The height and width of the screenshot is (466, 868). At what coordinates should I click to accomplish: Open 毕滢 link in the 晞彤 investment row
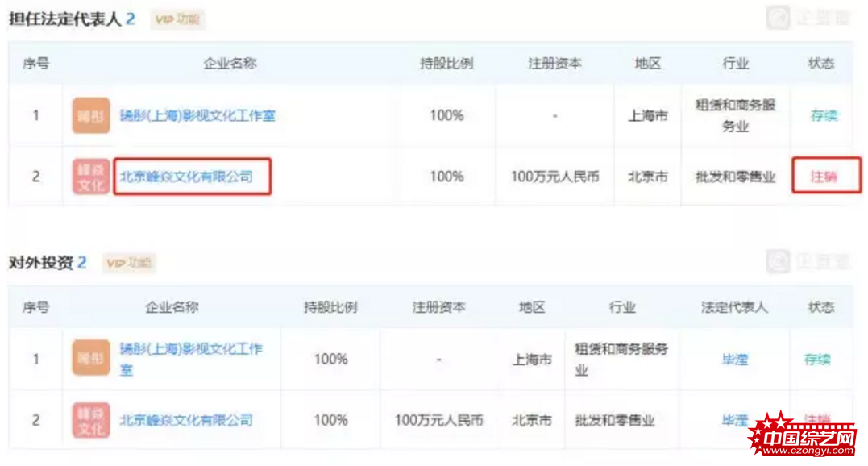(x=734, y=360)
